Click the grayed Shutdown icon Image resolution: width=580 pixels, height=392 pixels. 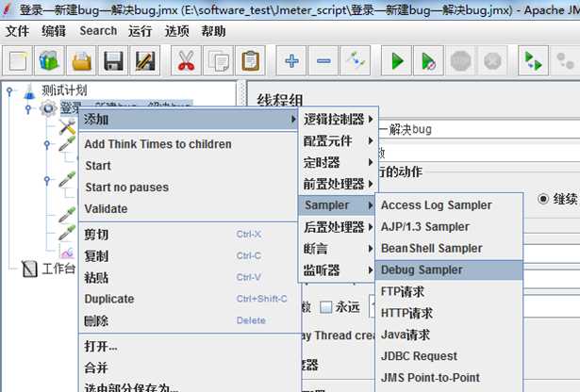492,61
